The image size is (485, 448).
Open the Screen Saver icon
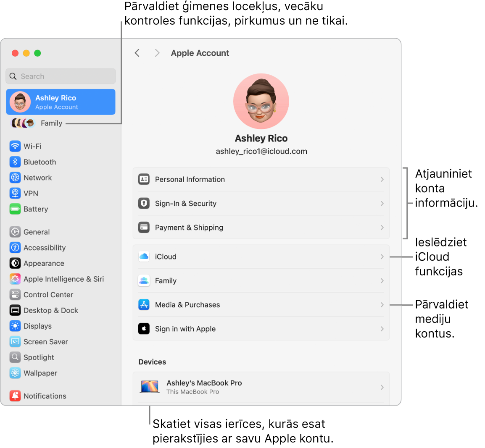click(15, 342)
